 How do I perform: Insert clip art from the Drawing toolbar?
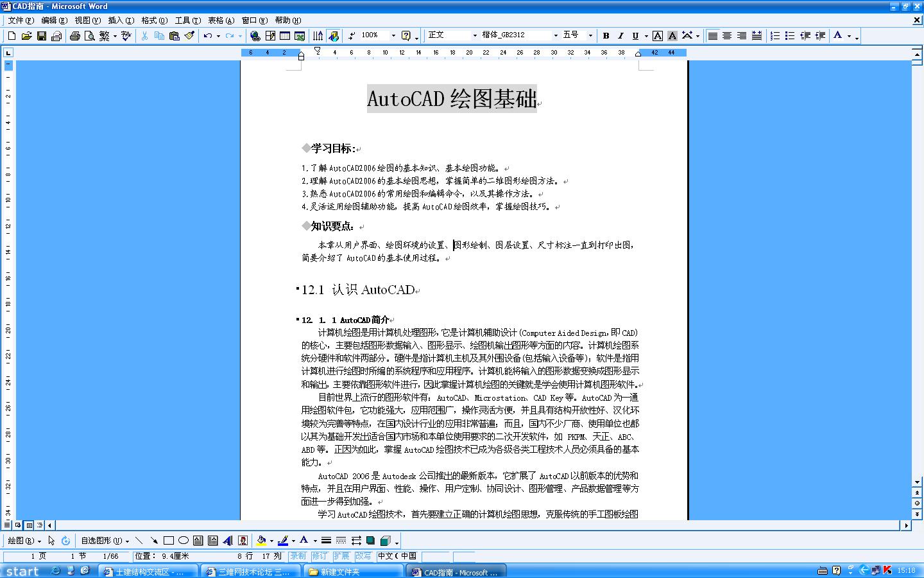243,541
